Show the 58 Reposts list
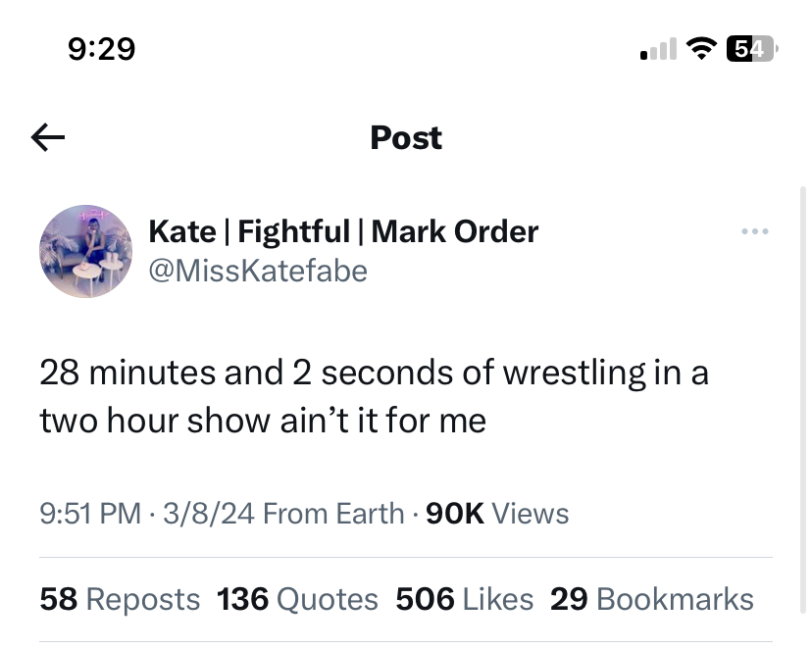812x649 pixels. [120, 599]
